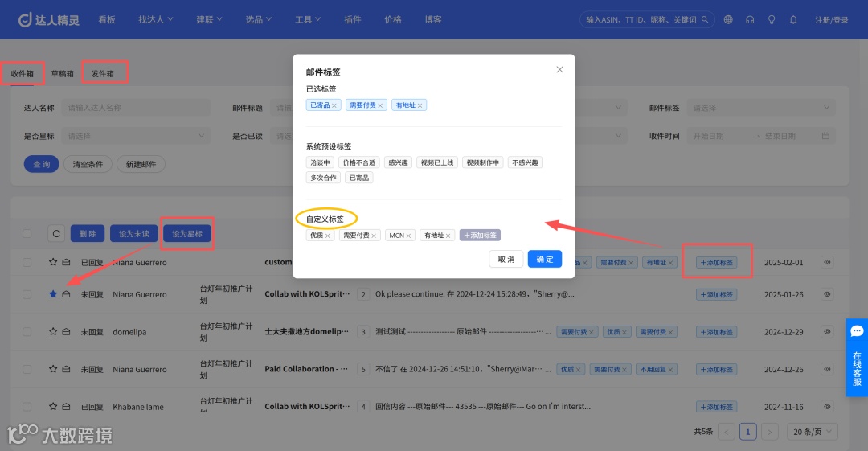868x451 pixels.
Task: Delete custom tag 有地址 in dialog
Action: click(x=448, y=236)
